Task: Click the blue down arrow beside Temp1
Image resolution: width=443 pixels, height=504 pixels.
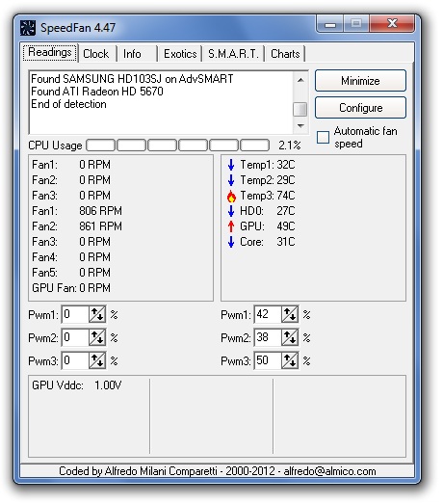Action: pyautogui.click(x=231, y=165)
